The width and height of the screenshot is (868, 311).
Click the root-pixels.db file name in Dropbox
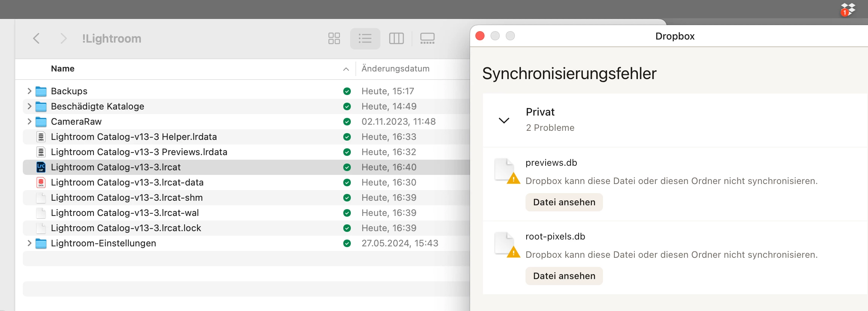pyautogui.click(x=555, y=236)
